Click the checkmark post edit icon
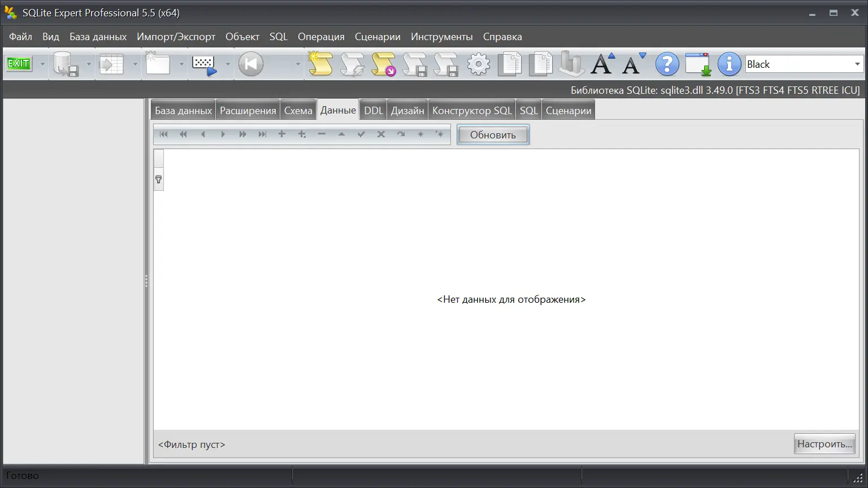 361,134
